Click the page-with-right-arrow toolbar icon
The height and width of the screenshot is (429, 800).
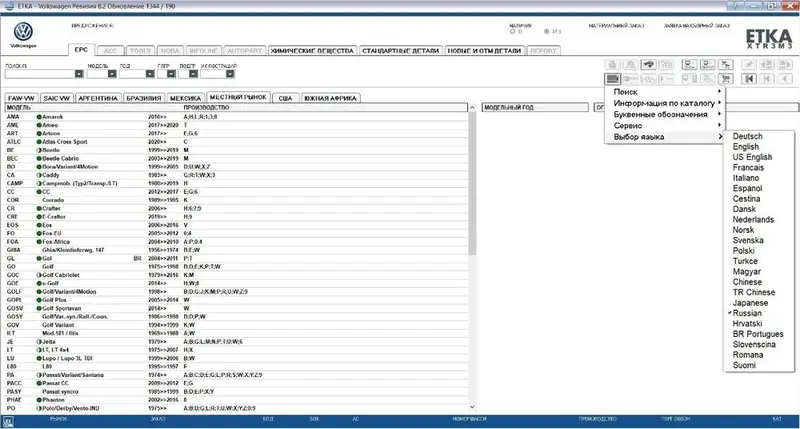click(x=785, y=64)
